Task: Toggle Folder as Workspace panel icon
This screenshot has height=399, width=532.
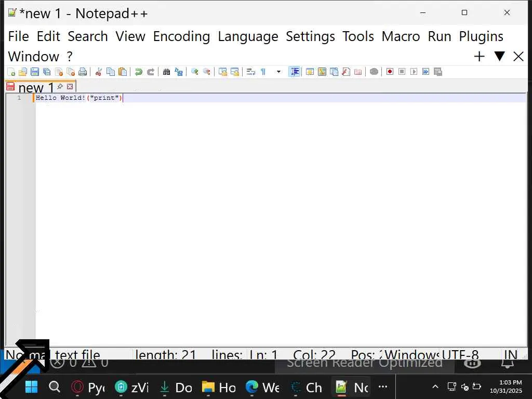Action: (x=357, y=72)
